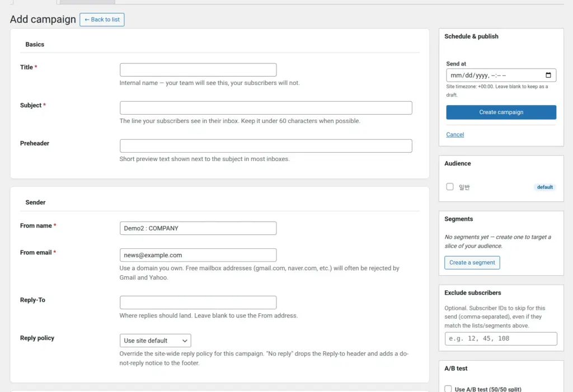The image size is (573, 392).
Task: Click the Exclude subscribers IDs field
Action: (501, 339)
